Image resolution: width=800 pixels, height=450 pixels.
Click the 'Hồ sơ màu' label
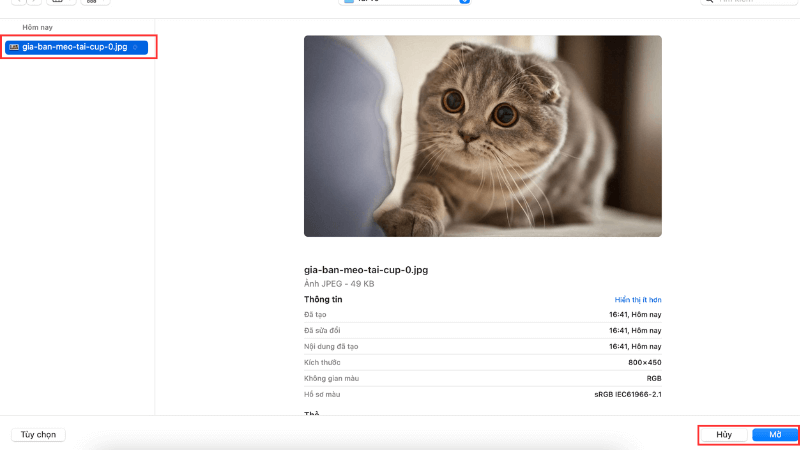click(x=322, y=394)
